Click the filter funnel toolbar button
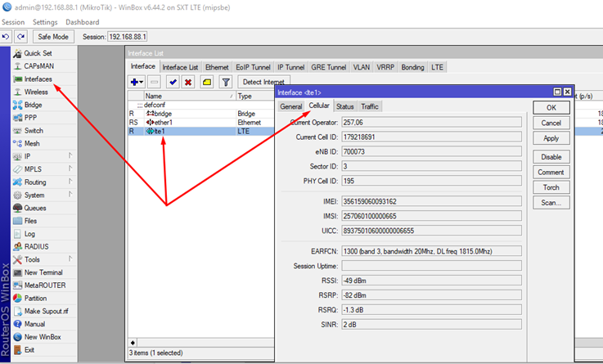 226,82
